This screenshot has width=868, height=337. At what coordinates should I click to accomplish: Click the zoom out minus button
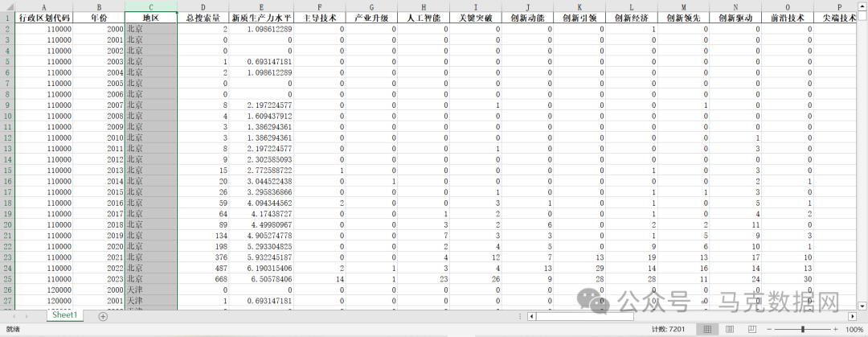[769, 329]
